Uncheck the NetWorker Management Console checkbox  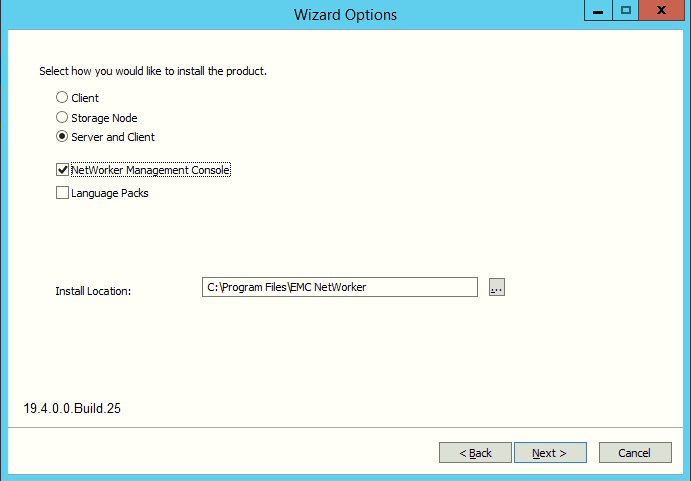click(63, 171)
